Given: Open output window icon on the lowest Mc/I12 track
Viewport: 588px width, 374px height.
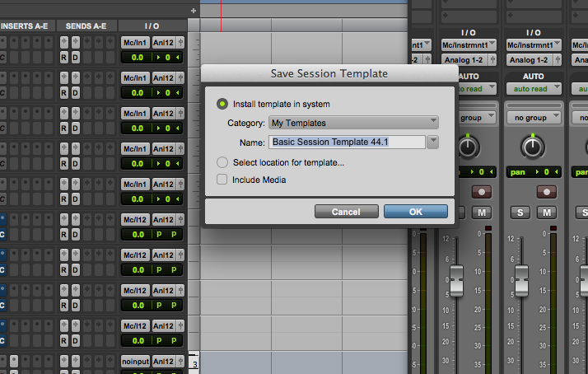Looking at the screenshot, I should [x=180, y=325].
